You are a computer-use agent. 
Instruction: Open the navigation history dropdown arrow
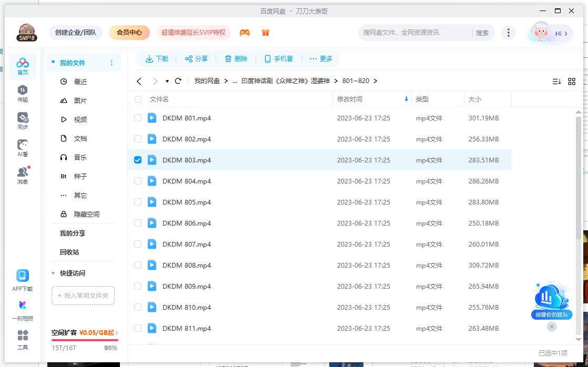[167, 81]
